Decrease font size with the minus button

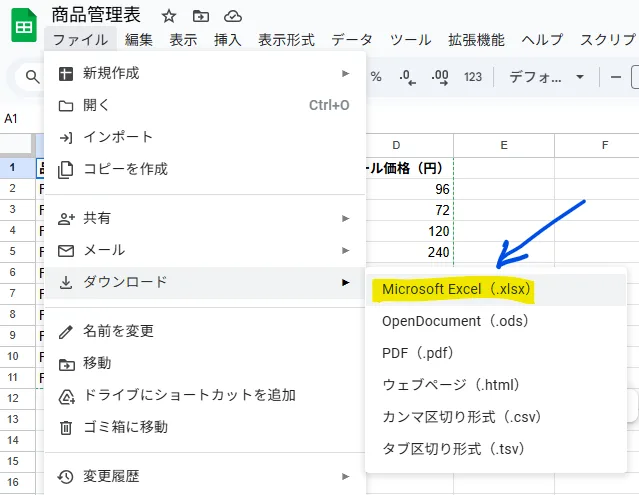(616, 77)
